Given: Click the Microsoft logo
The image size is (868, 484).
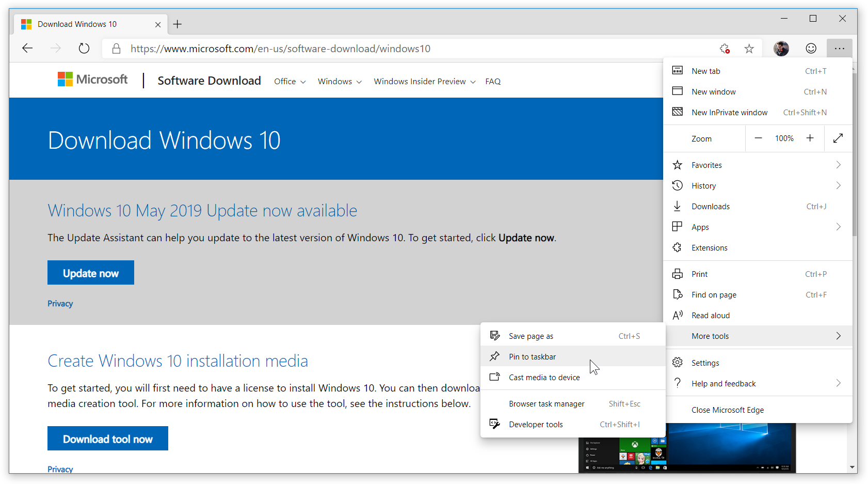Looking at the screenshot, I should click(x=92, y=79).
